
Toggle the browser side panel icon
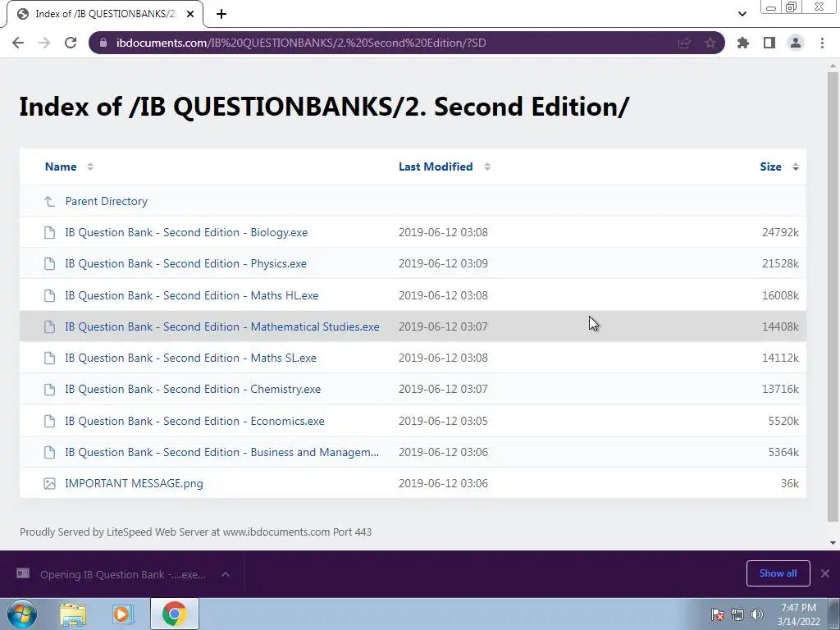(x=769, y=43)
